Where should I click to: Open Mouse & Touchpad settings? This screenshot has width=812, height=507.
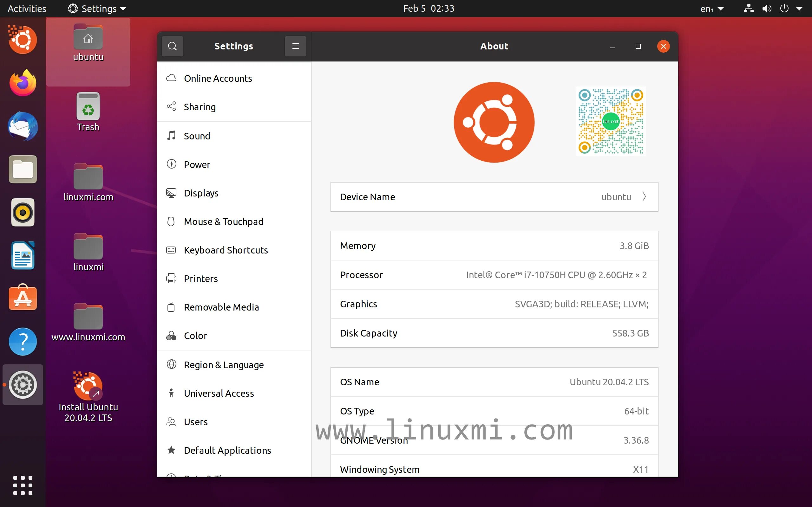coord(224,221)
